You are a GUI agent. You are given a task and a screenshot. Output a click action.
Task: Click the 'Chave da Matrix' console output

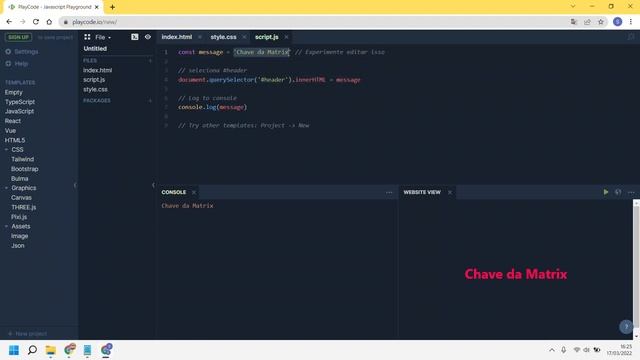[x=187, y=206]
